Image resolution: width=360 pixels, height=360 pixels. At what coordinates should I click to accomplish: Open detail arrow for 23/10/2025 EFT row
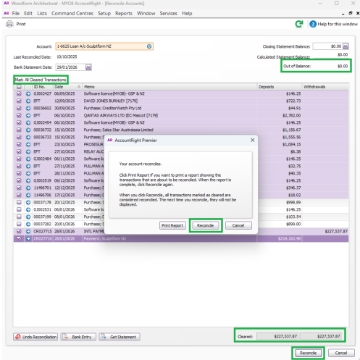pyautogui.click(x=28, y=144)
